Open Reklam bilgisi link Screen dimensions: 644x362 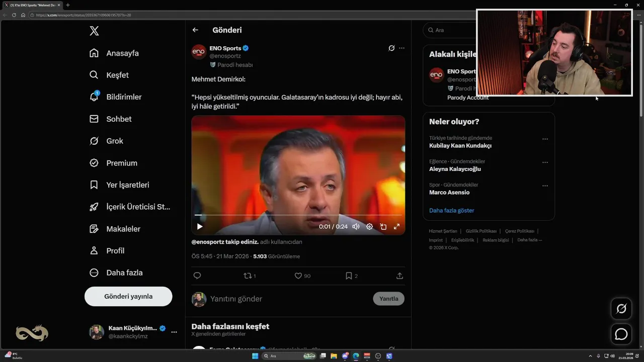point(496,240)
